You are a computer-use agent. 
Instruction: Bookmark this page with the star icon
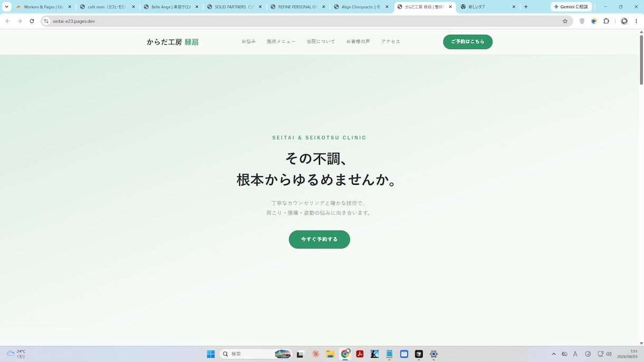pos(565,21)
